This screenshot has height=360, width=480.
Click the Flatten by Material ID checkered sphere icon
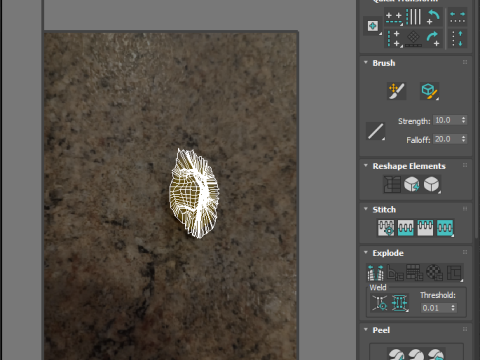tap(435, 273)
